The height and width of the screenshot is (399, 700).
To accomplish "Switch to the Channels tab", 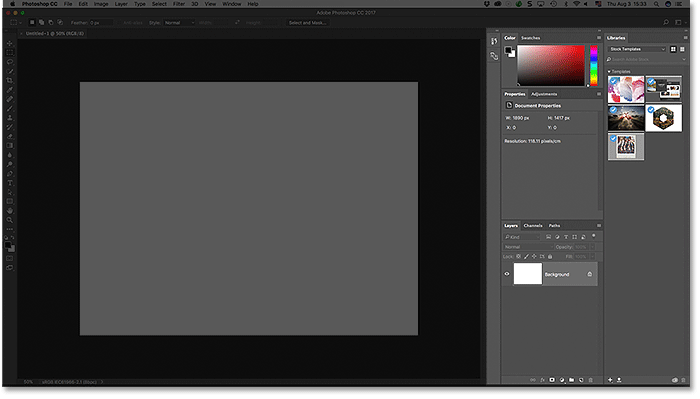I will 533,225.
